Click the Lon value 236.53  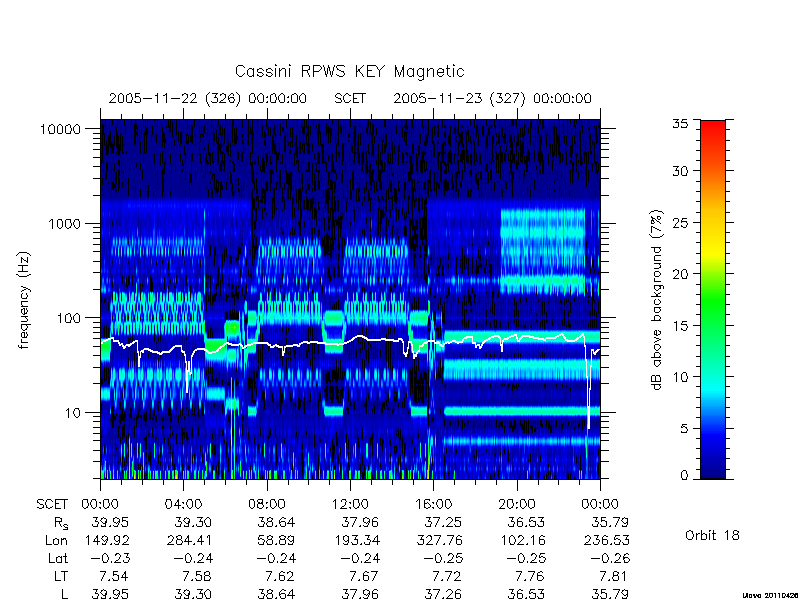click(606, 540)
